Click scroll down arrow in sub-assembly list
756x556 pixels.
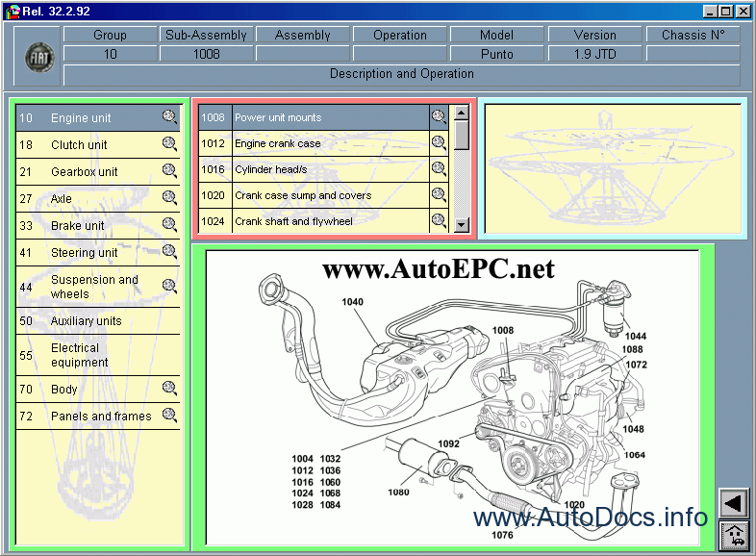[x=462, y=225]
